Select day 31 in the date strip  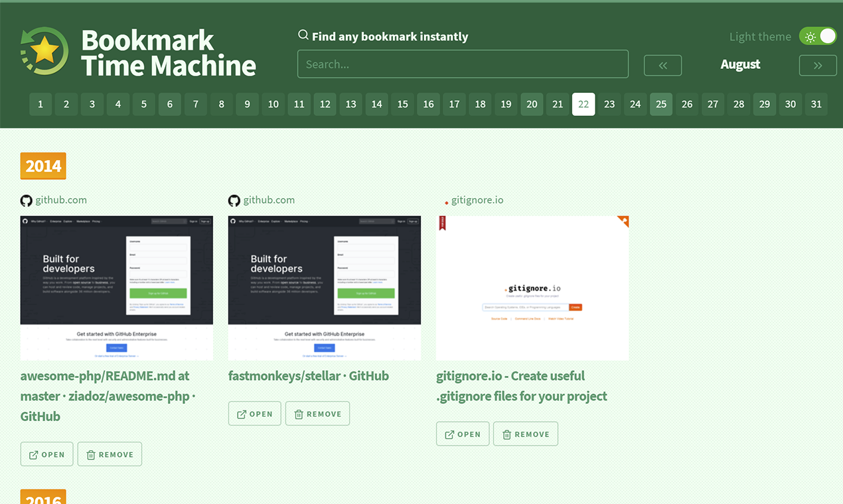[x=816, y=104]
